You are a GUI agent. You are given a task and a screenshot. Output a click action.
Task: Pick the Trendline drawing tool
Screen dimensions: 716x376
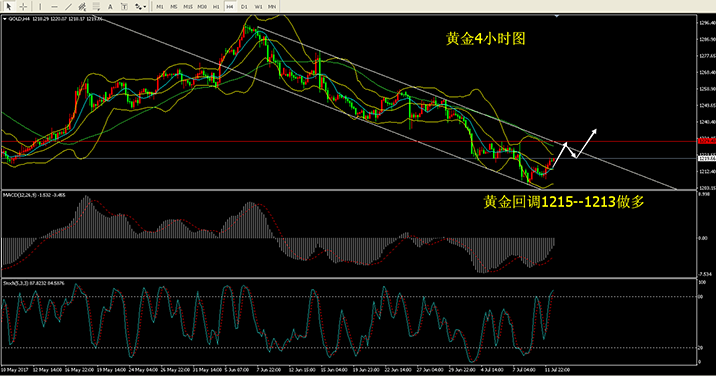point(68,6)
